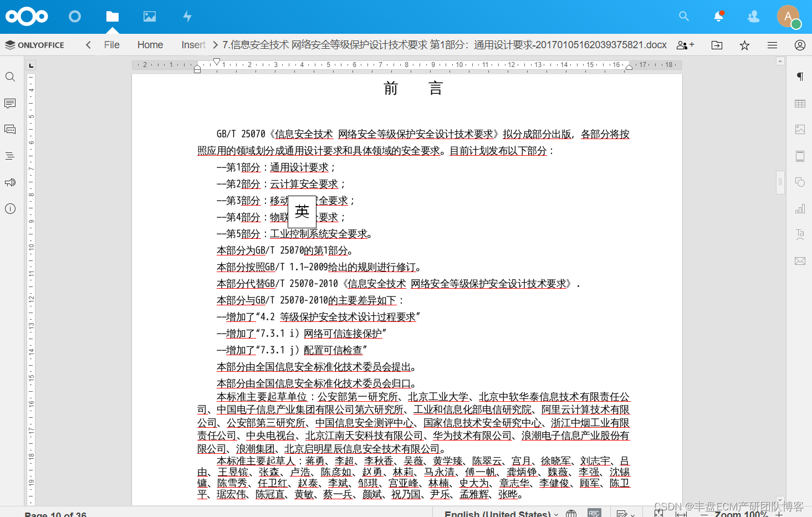This screenshot has height=517, width=812.
Task: Open the Find search panel in sidebar
Action: 10,77
